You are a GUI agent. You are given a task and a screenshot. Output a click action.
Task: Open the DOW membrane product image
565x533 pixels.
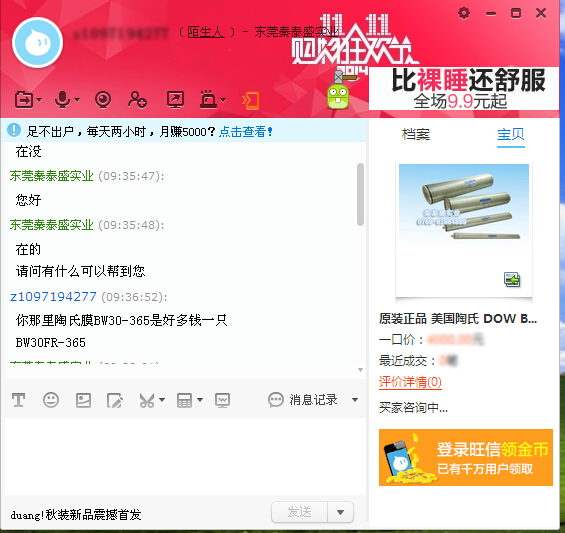[464, 230]
